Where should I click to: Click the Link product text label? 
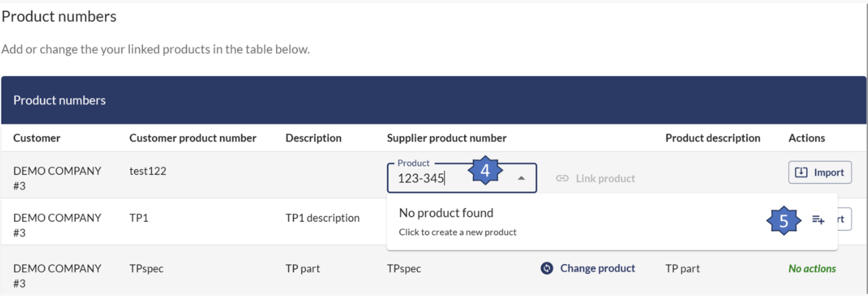(605, 178)
